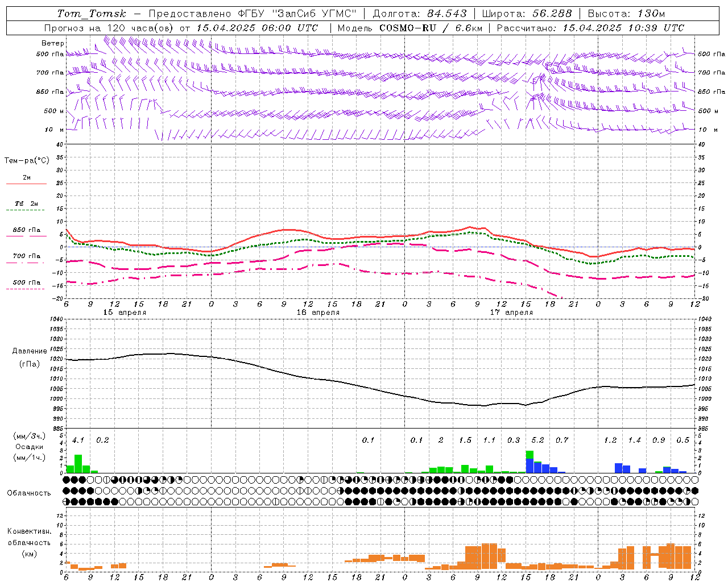Click the "17 апреля" date label
The height and width of the screenshot is (582, 728).
[x=511, y=313]
